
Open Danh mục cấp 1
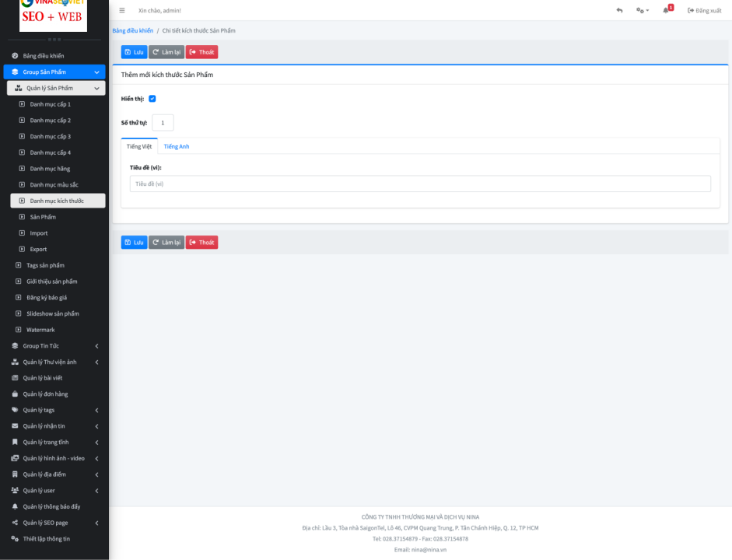[58, 104]
